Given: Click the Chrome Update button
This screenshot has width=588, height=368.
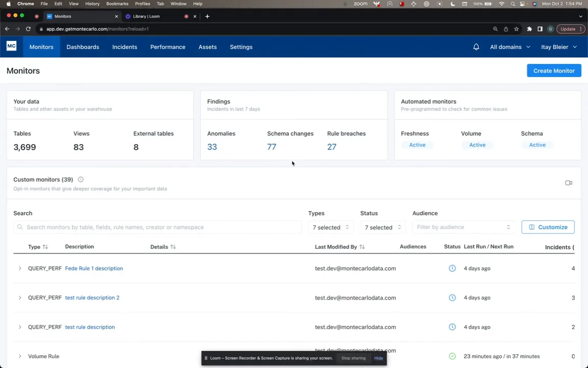Looking at the screenshot, I should pos(570,29).
